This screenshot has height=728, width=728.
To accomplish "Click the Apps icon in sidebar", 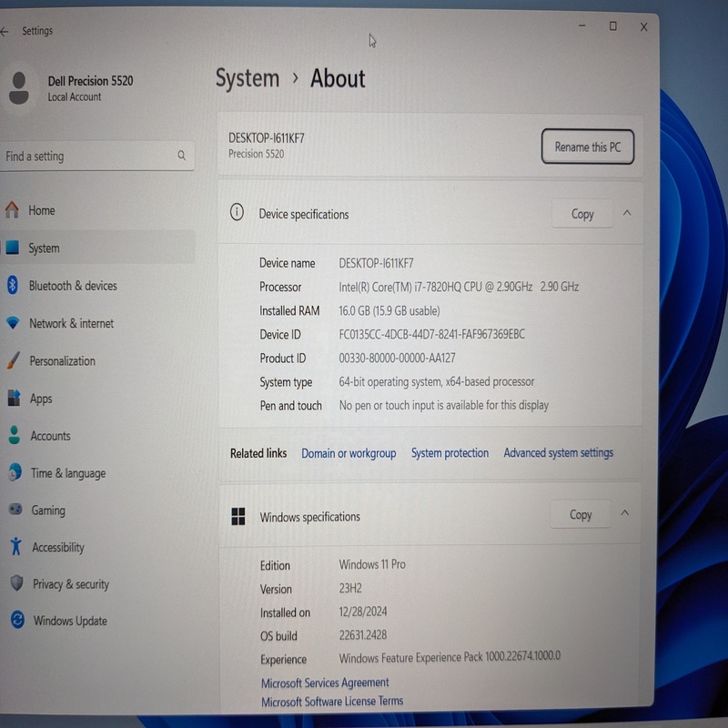I will (14, 398).
